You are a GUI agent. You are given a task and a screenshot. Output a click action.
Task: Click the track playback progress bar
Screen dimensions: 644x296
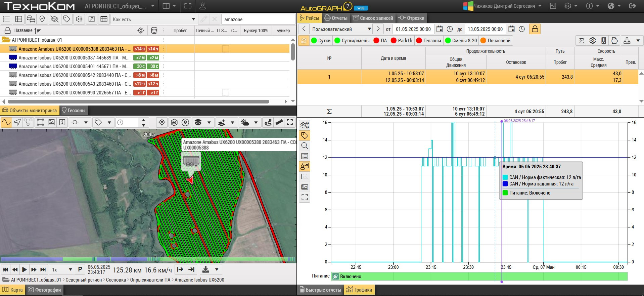pyautogui.click(x=148, y=259)
